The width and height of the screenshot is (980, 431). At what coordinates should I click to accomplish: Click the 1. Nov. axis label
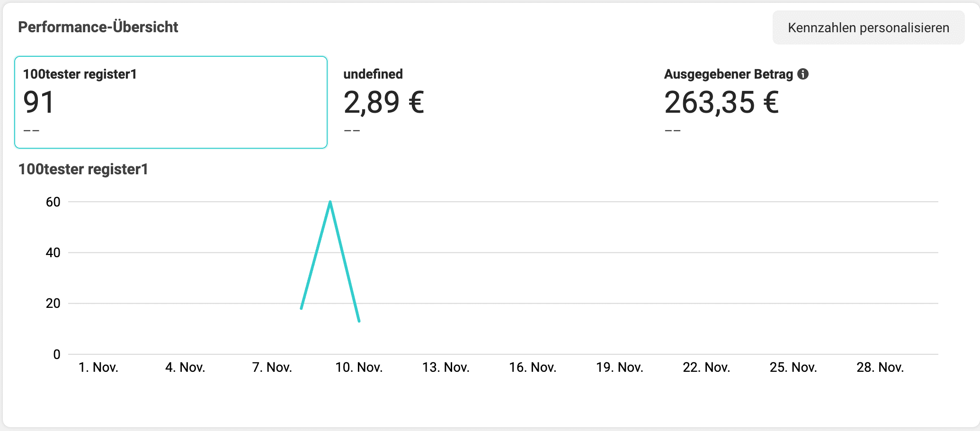point(98,367)
